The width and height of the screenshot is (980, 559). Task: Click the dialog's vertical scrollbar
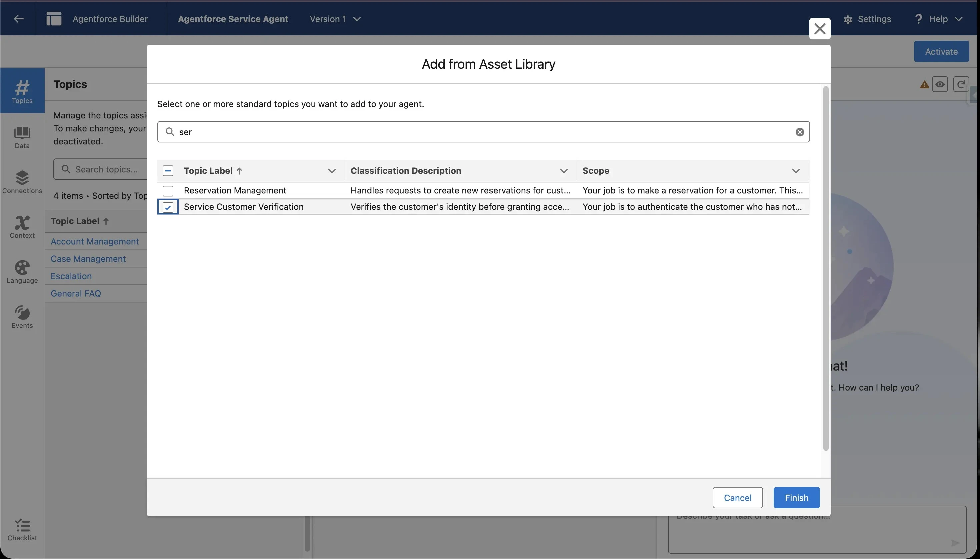tap(825, 269)
